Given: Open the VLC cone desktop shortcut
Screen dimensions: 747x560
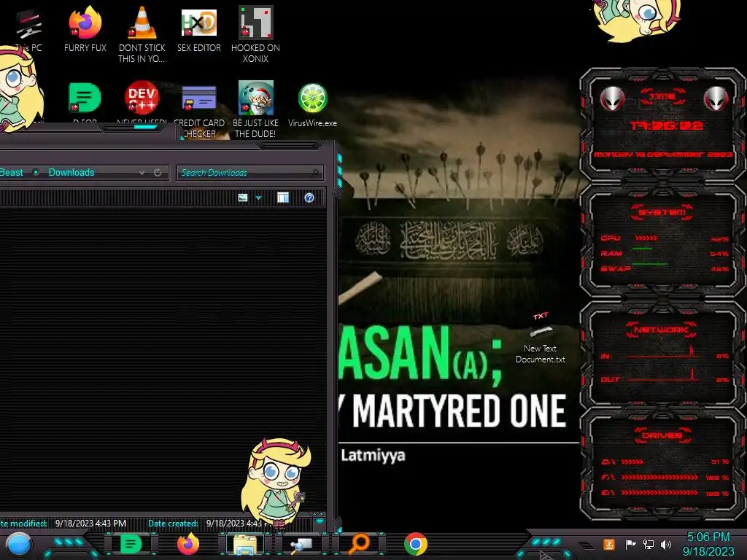Looking at the screenshot, I should (x=142, y=34).
